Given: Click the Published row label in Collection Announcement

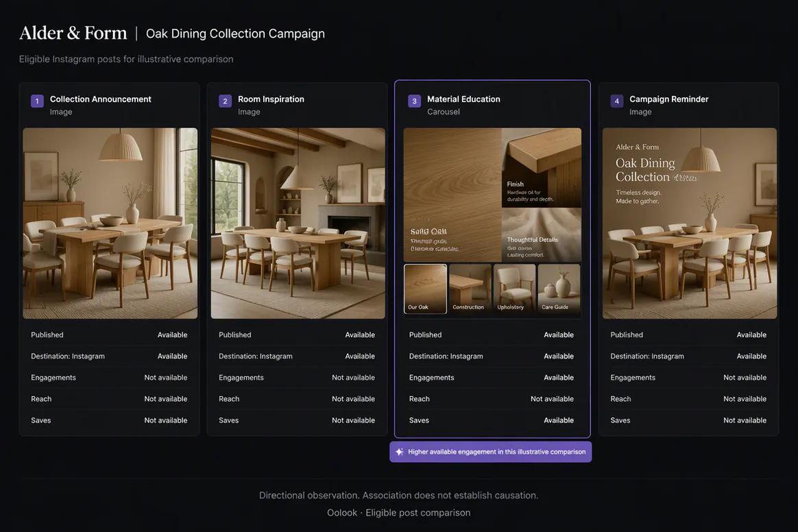Looking at the screenshot, I should point(47,335).
